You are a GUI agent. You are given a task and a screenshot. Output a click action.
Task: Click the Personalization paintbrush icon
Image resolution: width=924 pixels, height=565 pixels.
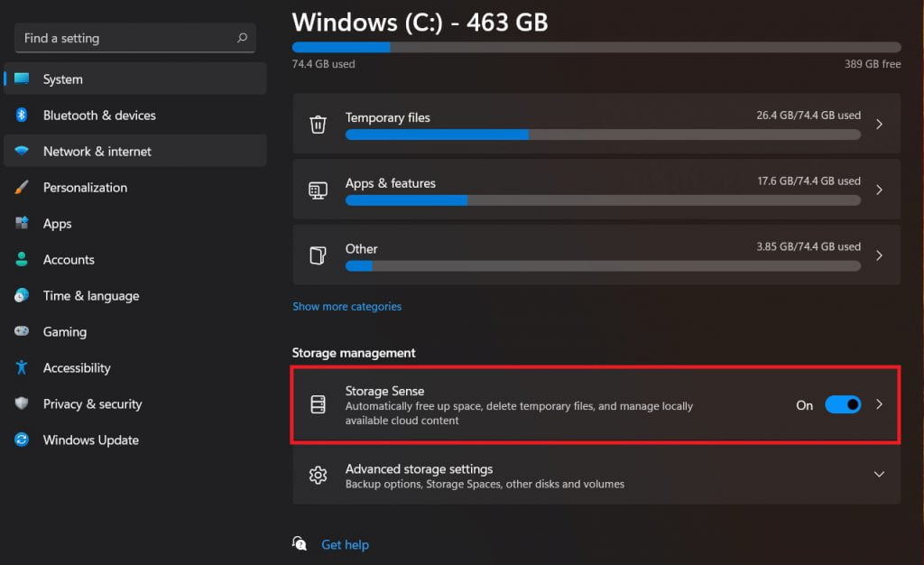[22, 188]
